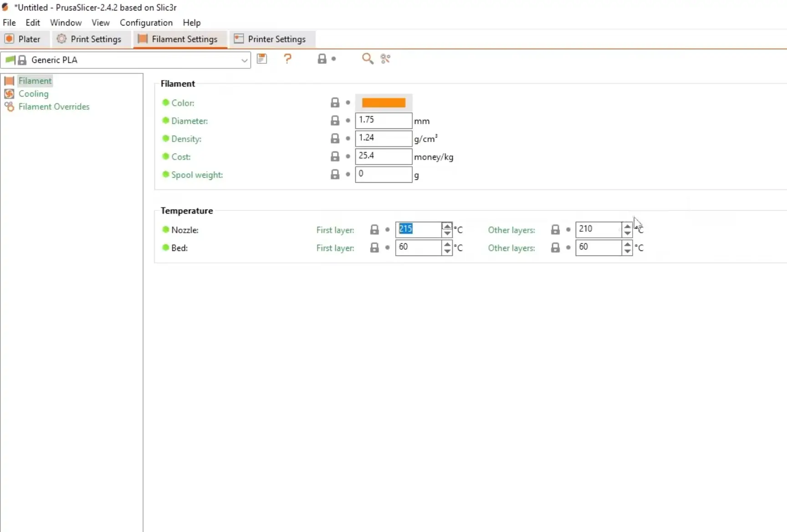Decrease other layers bed temperature with the down arrow
The height and width of the screenshot is (532, 787).
(x=627, y=251)
